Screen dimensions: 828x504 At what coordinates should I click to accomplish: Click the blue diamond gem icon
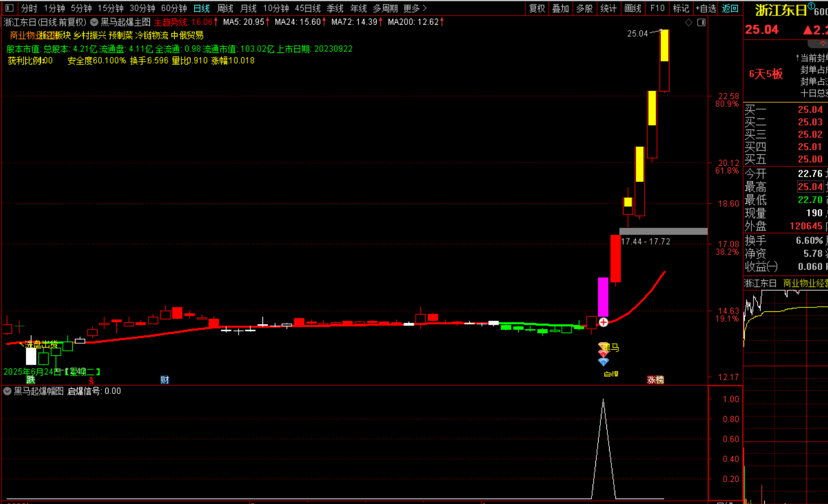pyautogui.click(x=604, y=362)
